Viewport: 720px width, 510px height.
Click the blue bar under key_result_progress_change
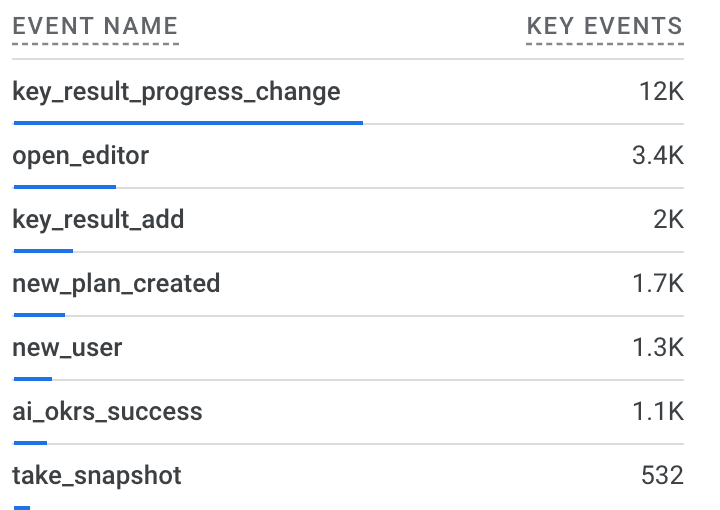tap(188, 123)
